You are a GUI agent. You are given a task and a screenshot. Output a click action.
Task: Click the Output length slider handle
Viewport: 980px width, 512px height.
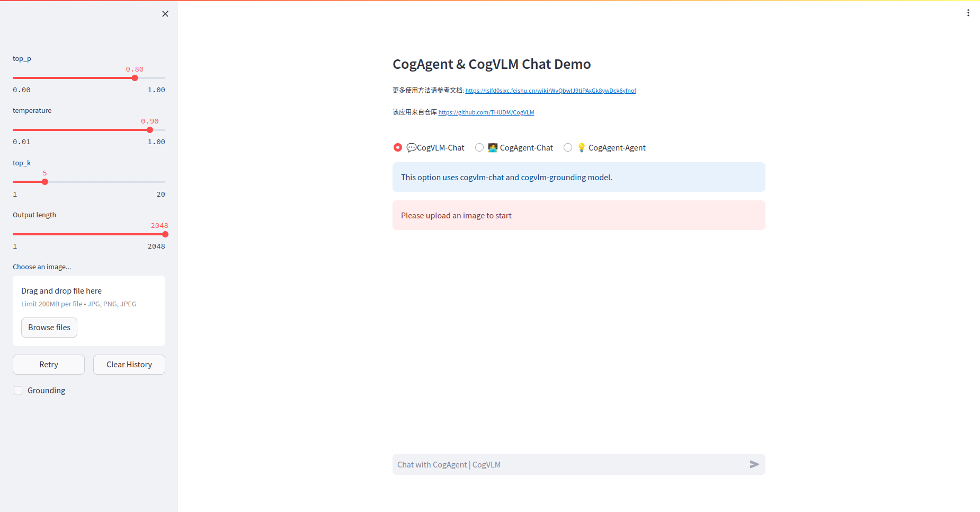click(165, 234)
